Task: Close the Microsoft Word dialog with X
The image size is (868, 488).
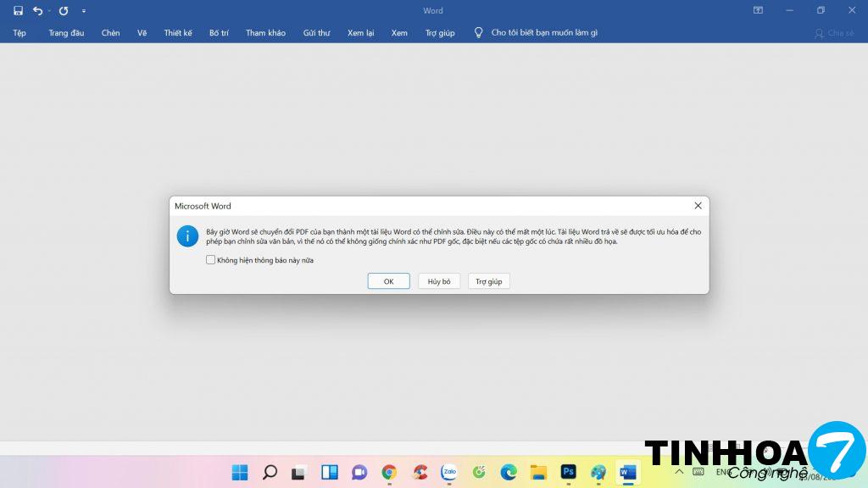Action: coord(698,206)
